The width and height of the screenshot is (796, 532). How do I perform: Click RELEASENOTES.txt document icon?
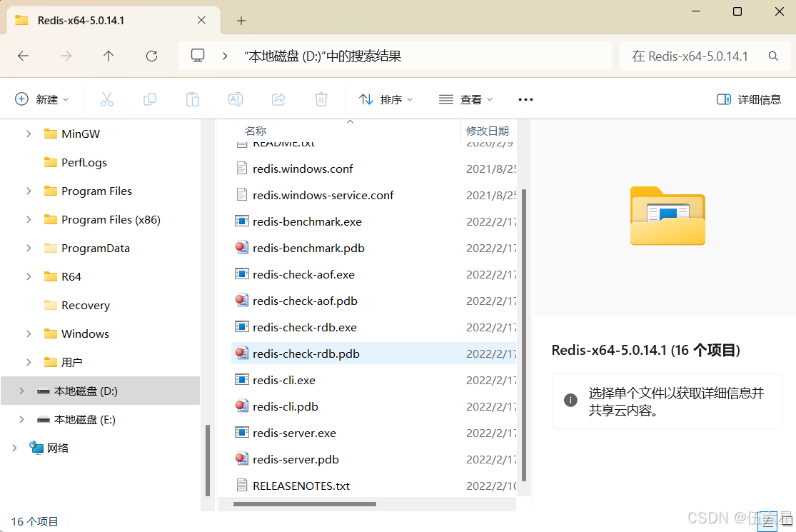(x=242, y=486)
